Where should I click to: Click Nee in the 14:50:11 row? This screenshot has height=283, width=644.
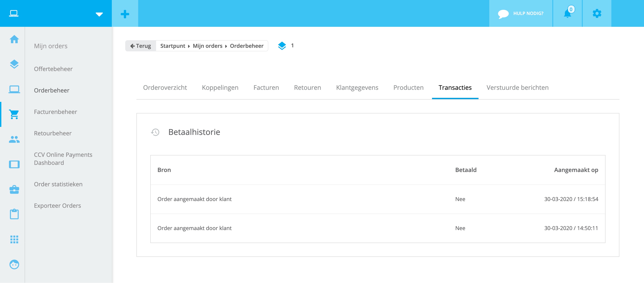460,228
